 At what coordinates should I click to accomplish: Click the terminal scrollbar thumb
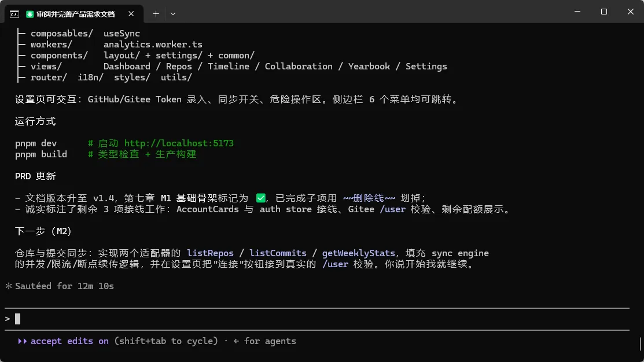(641, 344)
